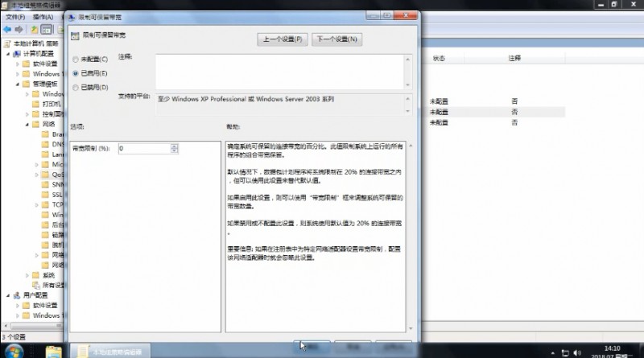Open the 操作(A) menu

tap(43, 17)
